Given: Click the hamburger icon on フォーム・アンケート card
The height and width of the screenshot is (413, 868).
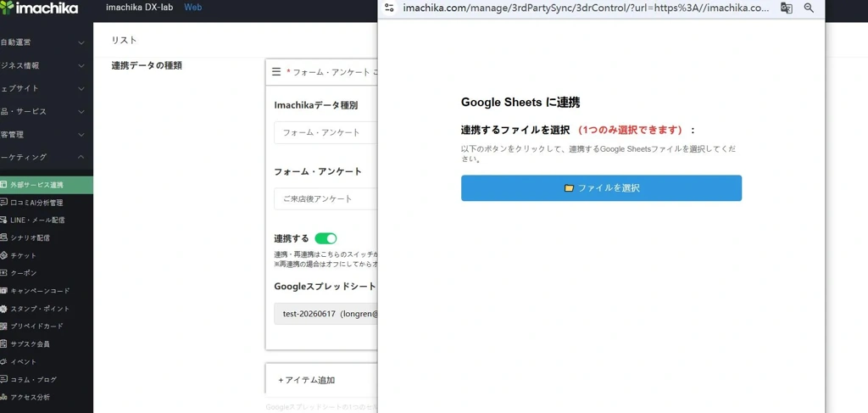Looking at the screenshot, I should pos(276,72).
